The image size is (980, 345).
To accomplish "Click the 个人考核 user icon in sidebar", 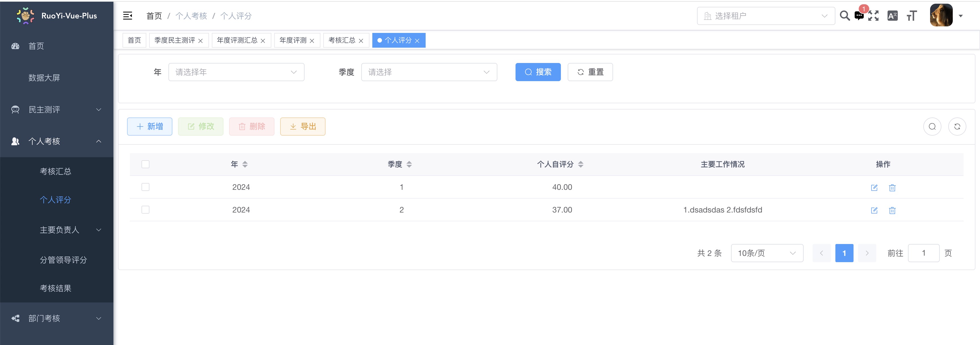I will [15, 141].
